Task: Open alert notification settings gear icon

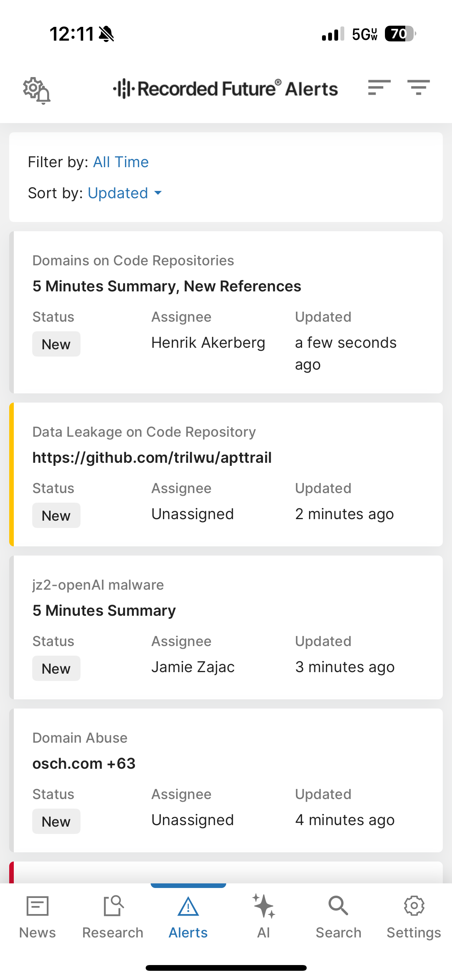Action: tap(36, 90)
